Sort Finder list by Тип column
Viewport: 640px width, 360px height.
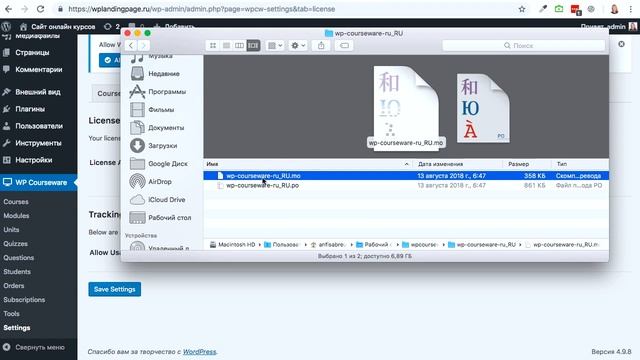click(580, 164)
